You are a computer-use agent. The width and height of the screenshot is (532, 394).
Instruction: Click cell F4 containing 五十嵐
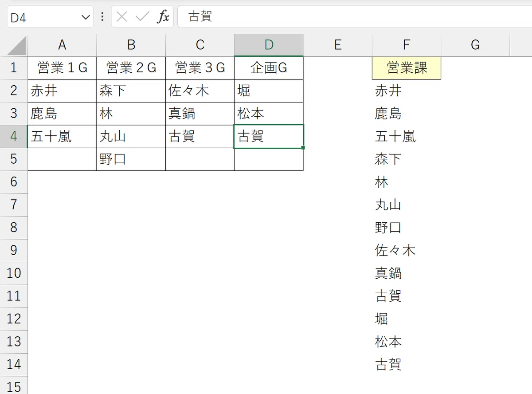pos(407,137)
